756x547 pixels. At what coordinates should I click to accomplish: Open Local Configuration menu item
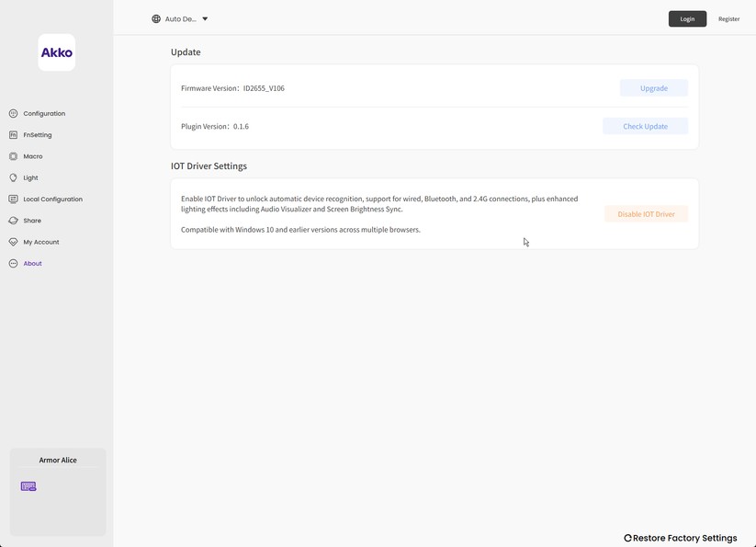pos(53,199)
